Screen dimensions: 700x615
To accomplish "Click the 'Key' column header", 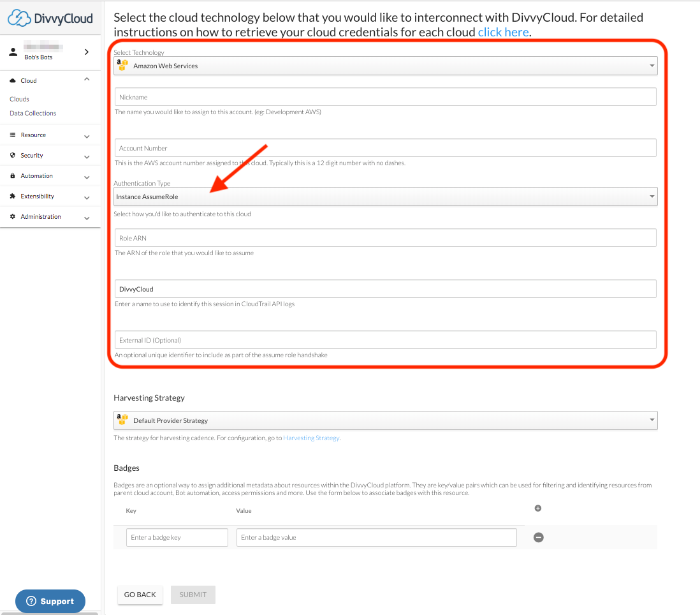I will point(131,511).
